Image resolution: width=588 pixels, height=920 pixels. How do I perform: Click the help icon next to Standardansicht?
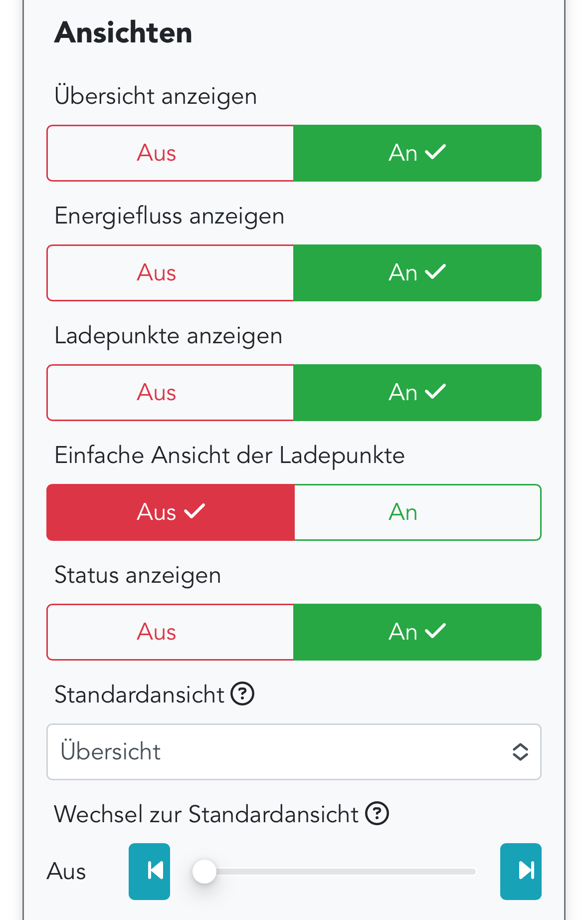click(242, 694)
